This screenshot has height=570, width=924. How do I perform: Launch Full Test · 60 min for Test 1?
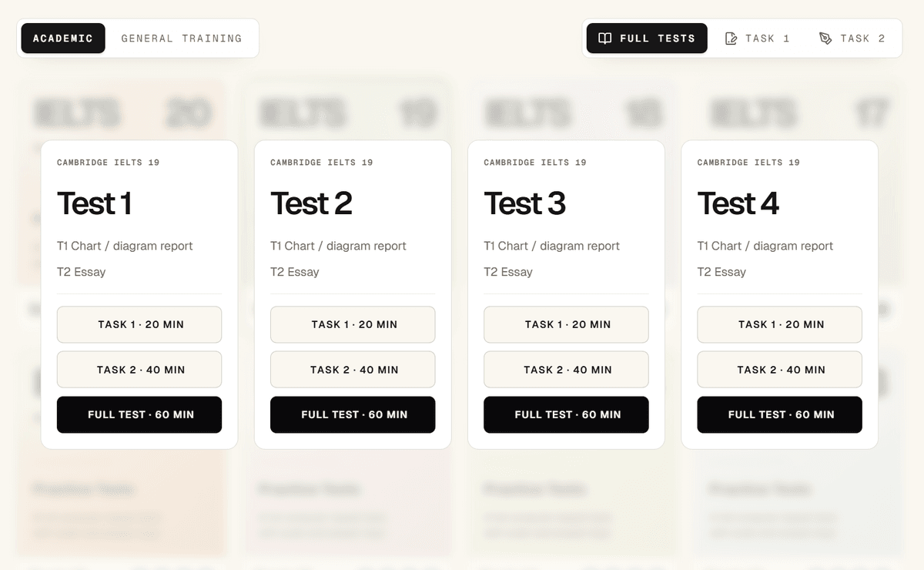click(x=139, y=414)
